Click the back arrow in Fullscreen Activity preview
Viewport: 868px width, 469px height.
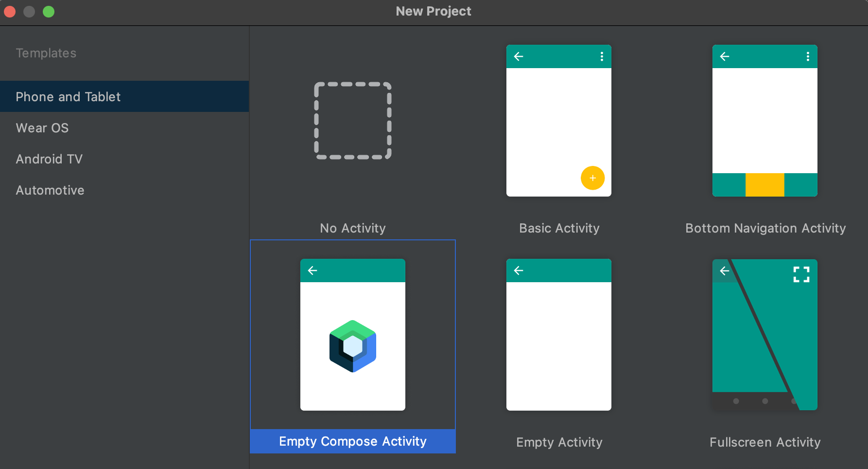[725, 271]
